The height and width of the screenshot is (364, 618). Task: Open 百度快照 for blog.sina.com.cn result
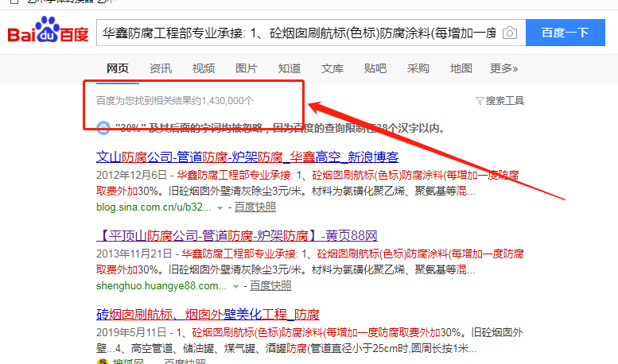tap(255, 207)
